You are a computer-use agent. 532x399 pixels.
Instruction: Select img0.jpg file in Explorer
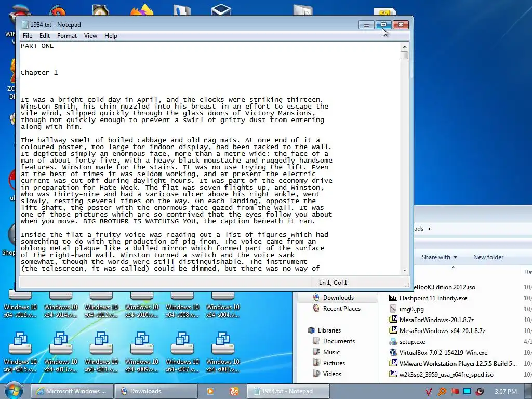[411, 309]
